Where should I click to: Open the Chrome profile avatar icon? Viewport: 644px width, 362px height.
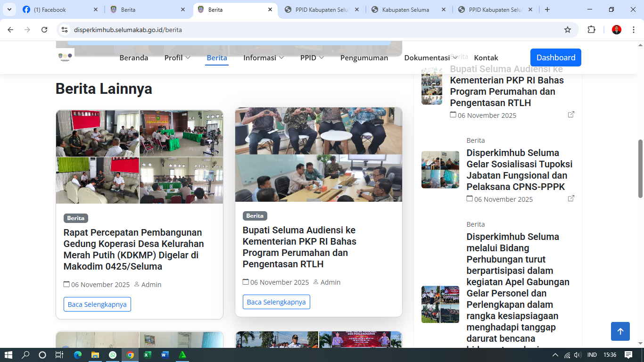coord(617,30)
